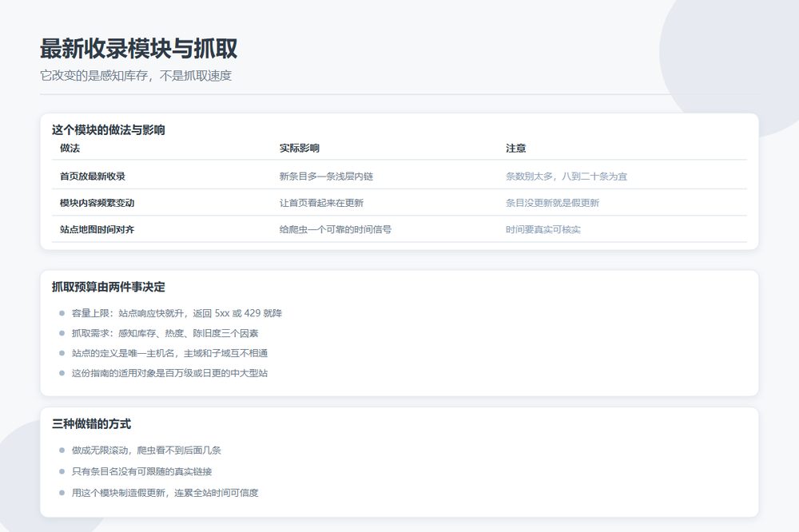This screenshot has width=799, height=532.
Task: Click the 实际影响 column header
Action: coord(299,149)
